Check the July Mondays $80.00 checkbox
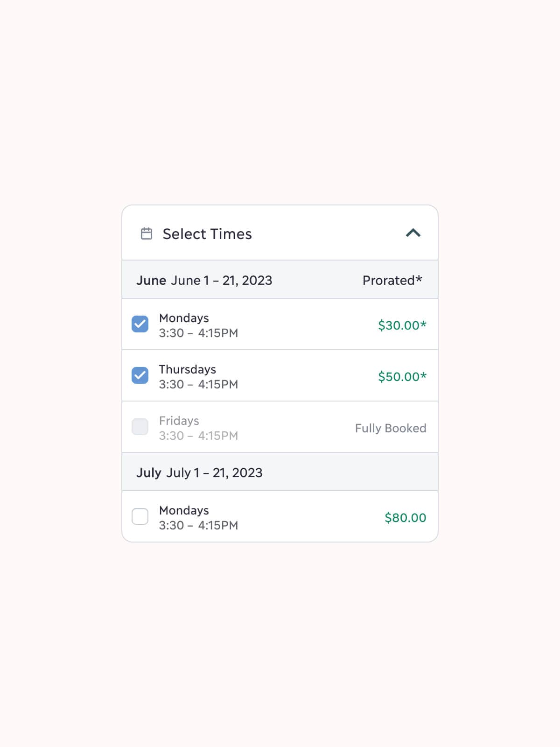The width and height of the screenshot is (560, 747). click(140, 516)
